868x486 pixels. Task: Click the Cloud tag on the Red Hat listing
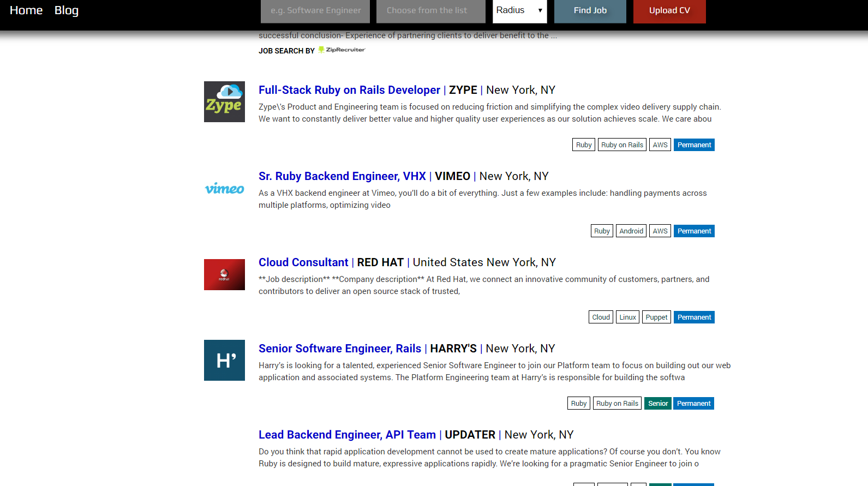coord(601,317)
